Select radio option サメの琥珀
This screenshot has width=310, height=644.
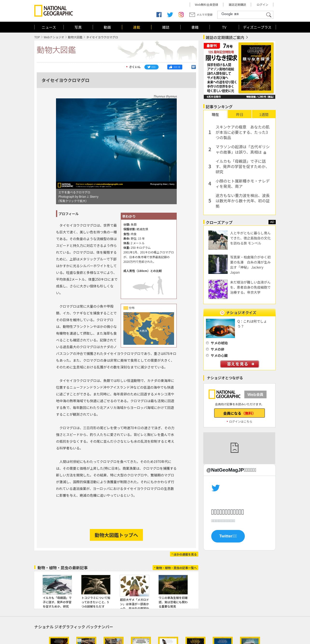click(x=207, y=343)
